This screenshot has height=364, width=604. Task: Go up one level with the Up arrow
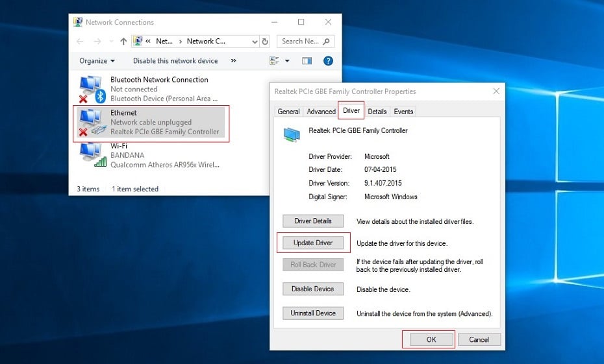(123, 41)
